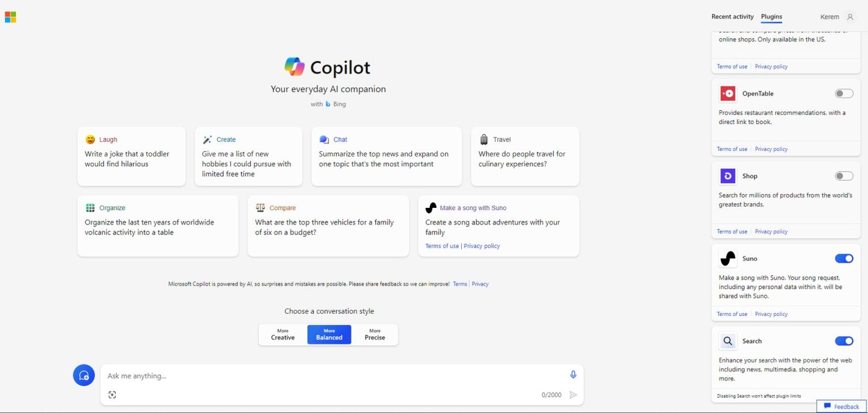This screenshot has width=868, height=413.
Task: Click the Copilot avatar beside the input box
Action: tap(84, 375)
